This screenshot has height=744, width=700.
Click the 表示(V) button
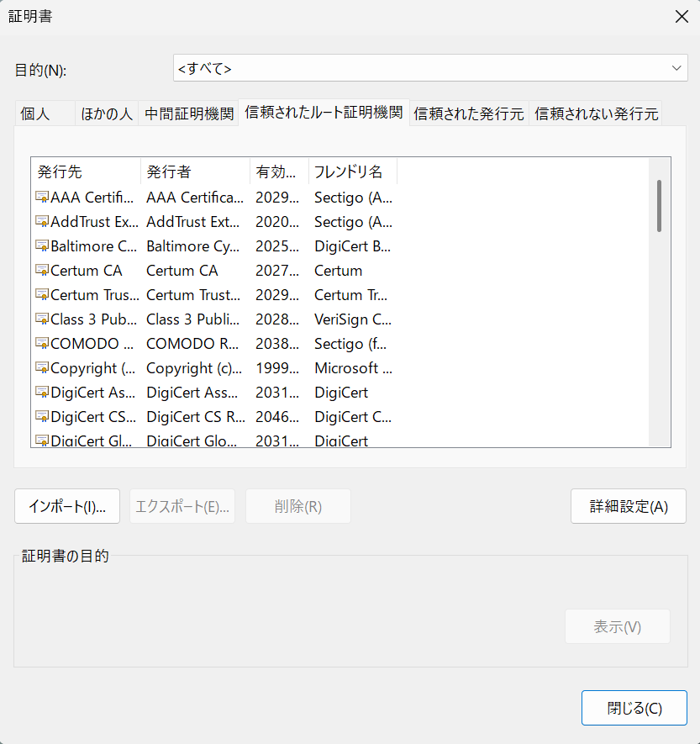pyautogui.click(x=618, y=627)
